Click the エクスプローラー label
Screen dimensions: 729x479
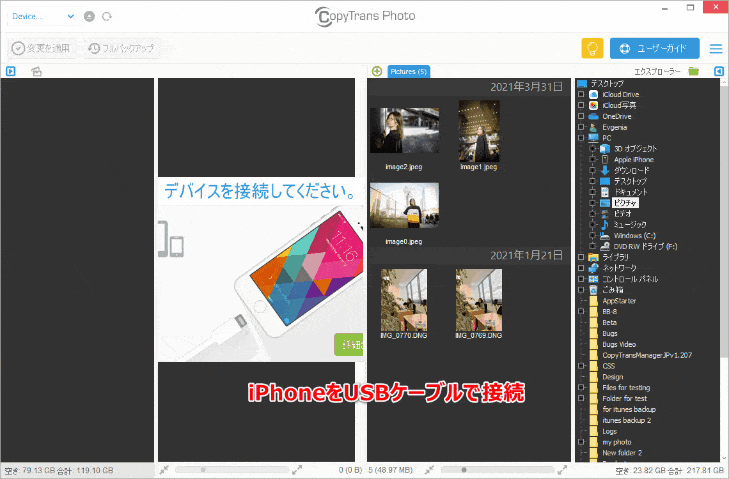tap(657, 72)
